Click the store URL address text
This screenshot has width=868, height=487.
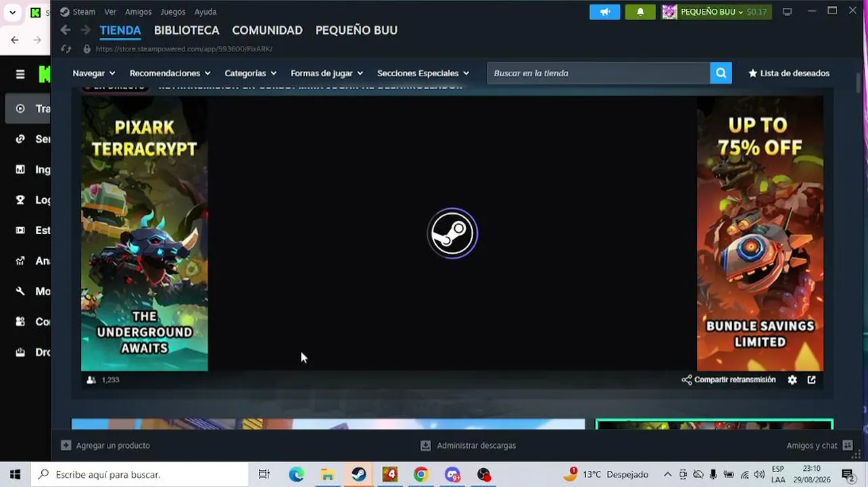pyautogui.click(x=184, y=49)
